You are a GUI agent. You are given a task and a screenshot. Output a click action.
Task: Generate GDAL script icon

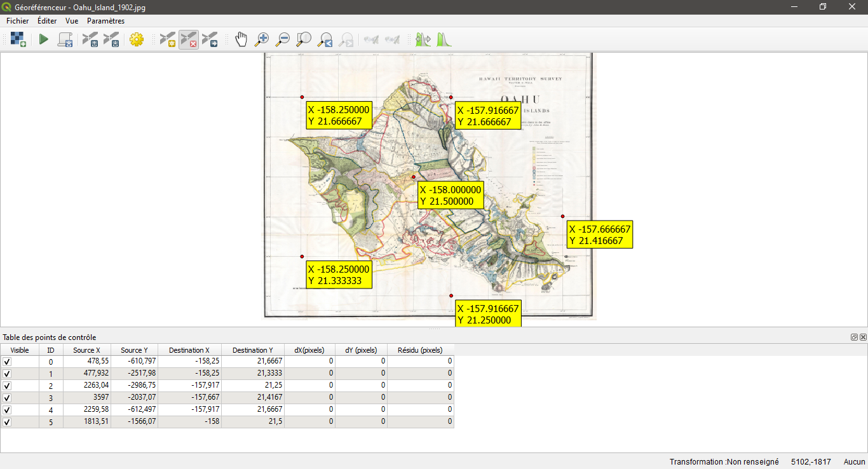tap(65, 39)
